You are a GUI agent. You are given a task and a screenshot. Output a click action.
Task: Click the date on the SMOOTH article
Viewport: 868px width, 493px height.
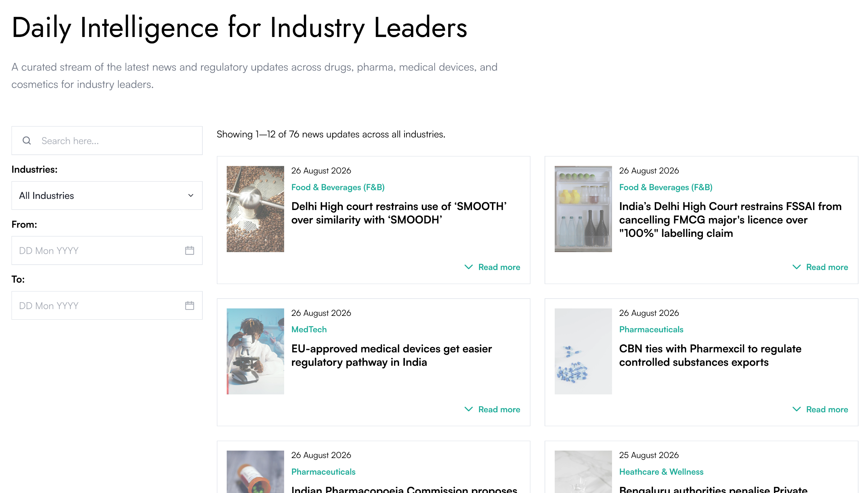click(321, 171)
